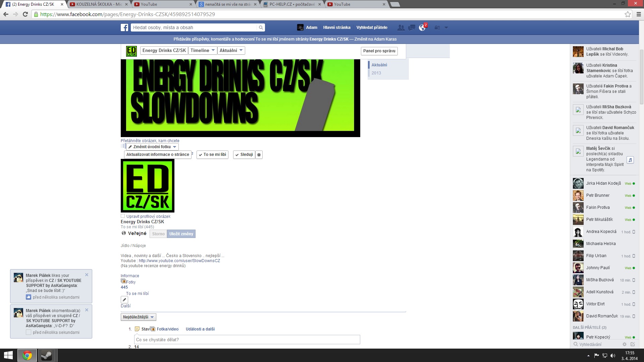Click Panel pro správu button
The width and height of the screenshot is (644, 362).
coord(379,51)
